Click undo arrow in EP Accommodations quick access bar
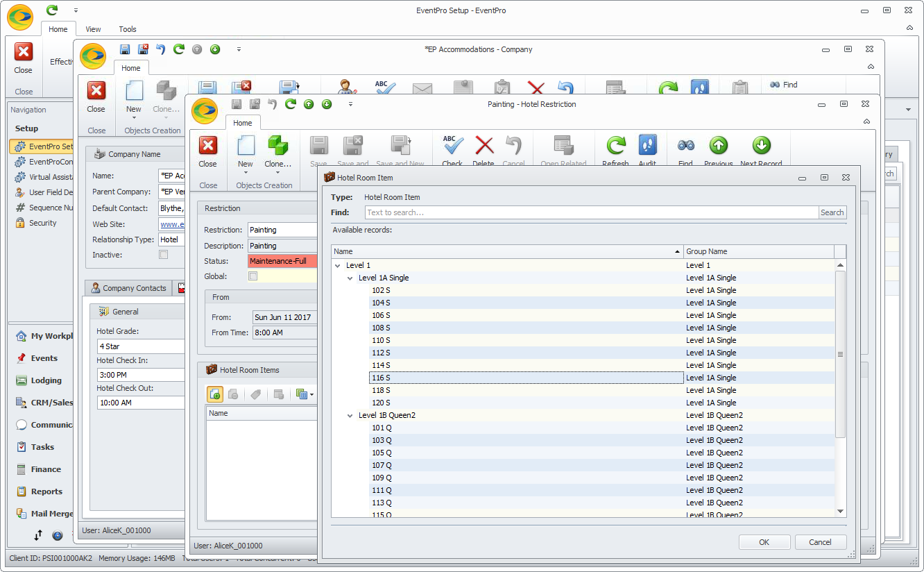Viewport: 924px width, 572px height. [x=161, y=49]
